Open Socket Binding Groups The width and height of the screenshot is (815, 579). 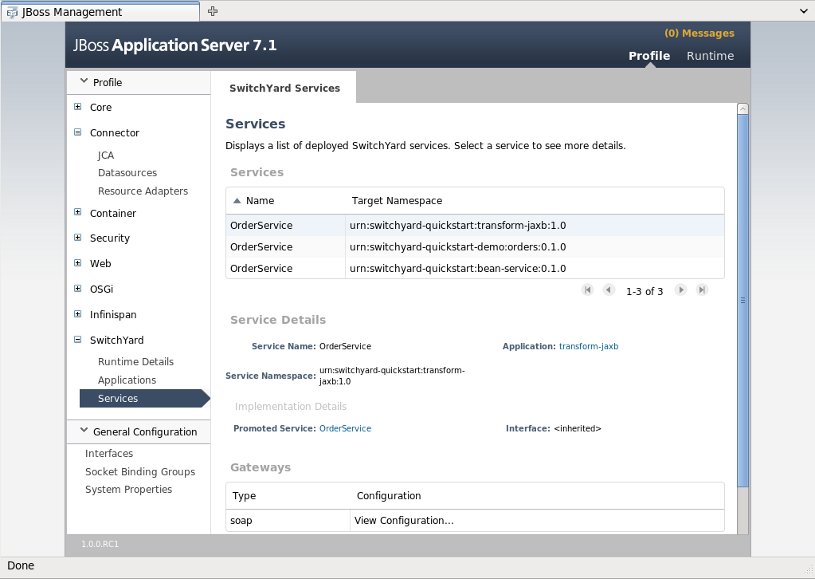click(x=140, y=471)
